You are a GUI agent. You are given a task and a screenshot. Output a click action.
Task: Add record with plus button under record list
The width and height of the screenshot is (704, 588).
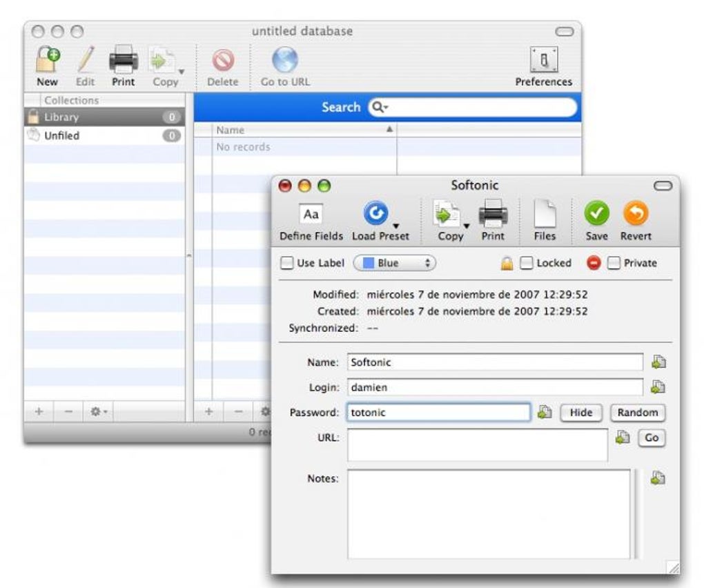pos(208,411)
